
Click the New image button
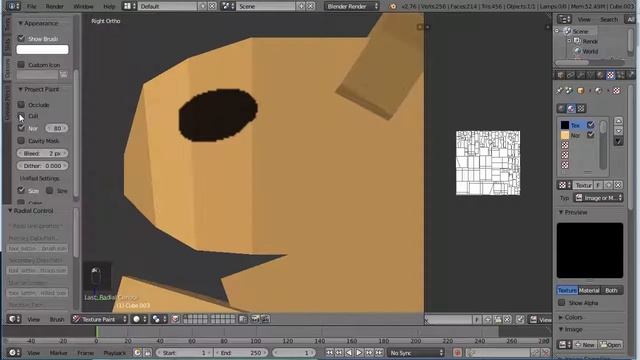click(x=585, y=345)
